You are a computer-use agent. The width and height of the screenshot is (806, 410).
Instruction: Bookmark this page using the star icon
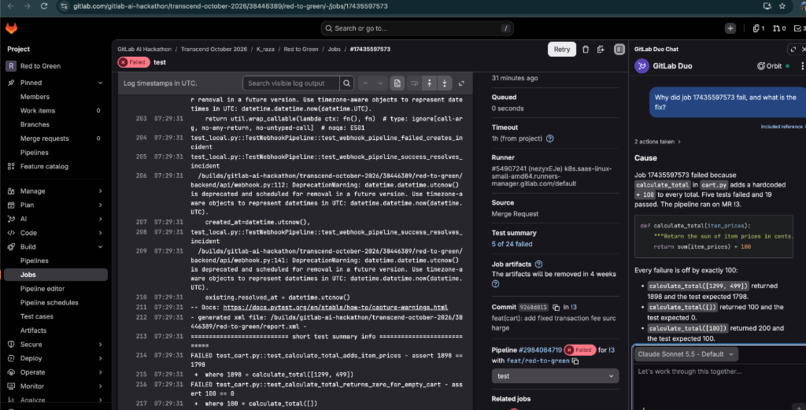pos(782,6)
